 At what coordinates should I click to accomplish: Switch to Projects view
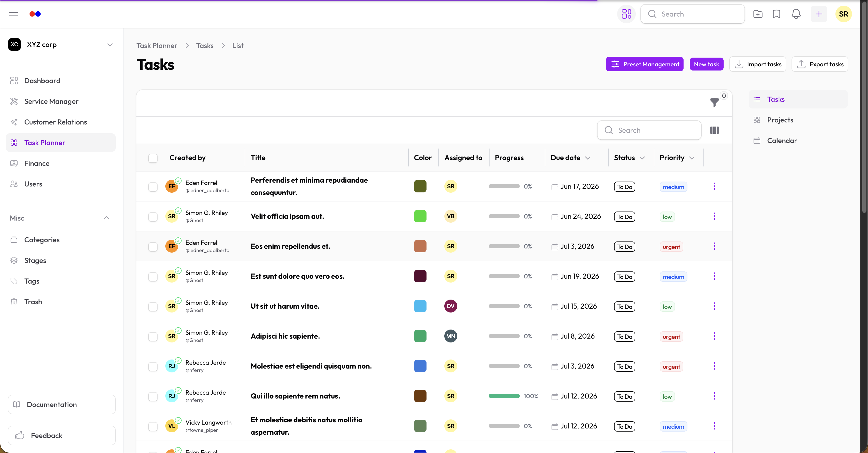pos(798,120)
